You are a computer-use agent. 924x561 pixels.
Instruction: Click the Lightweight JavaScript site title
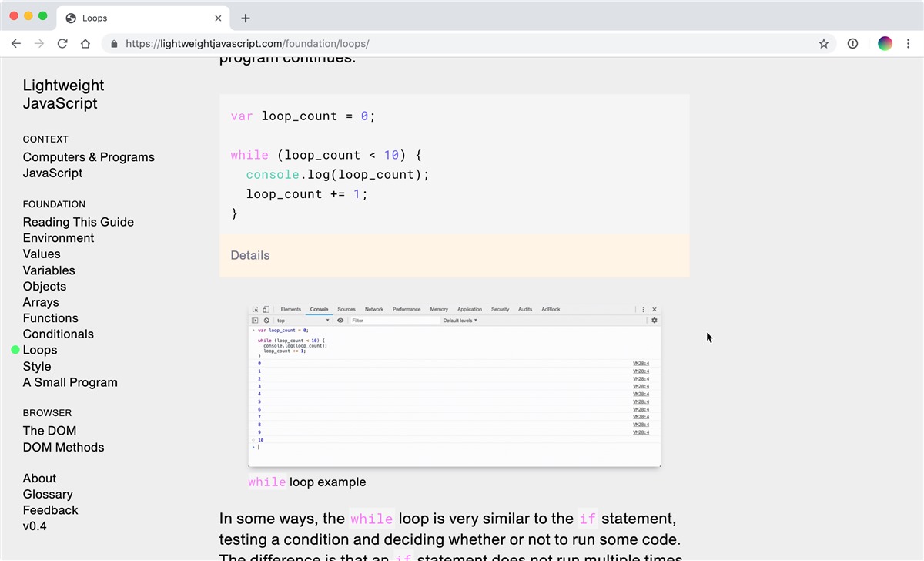coord(63,95)
